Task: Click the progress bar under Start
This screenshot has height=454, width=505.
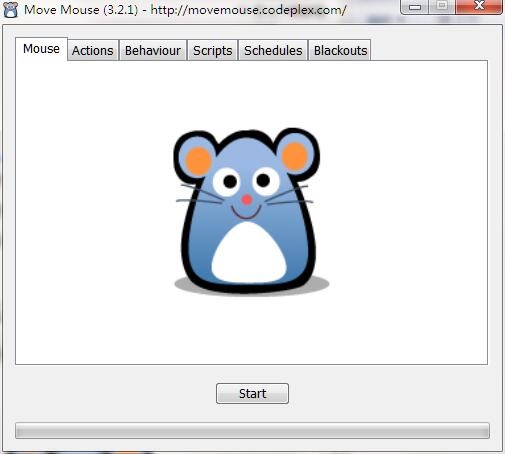Action: (x=252, y=430)
